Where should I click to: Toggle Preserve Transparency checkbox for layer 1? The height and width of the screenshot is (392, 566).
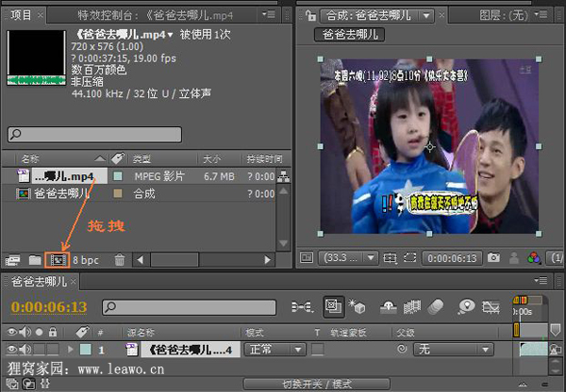pos(318,350)
